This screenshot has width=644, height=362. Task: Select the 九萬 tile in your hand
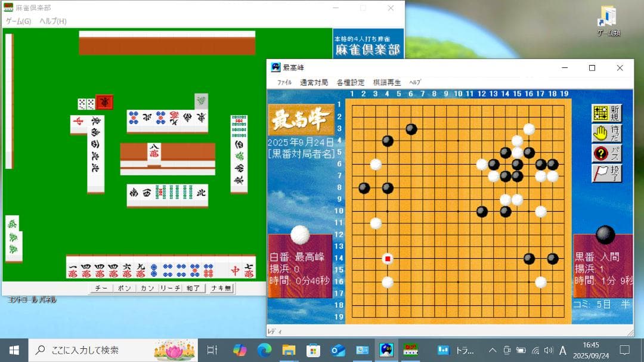tap(141, 267)
